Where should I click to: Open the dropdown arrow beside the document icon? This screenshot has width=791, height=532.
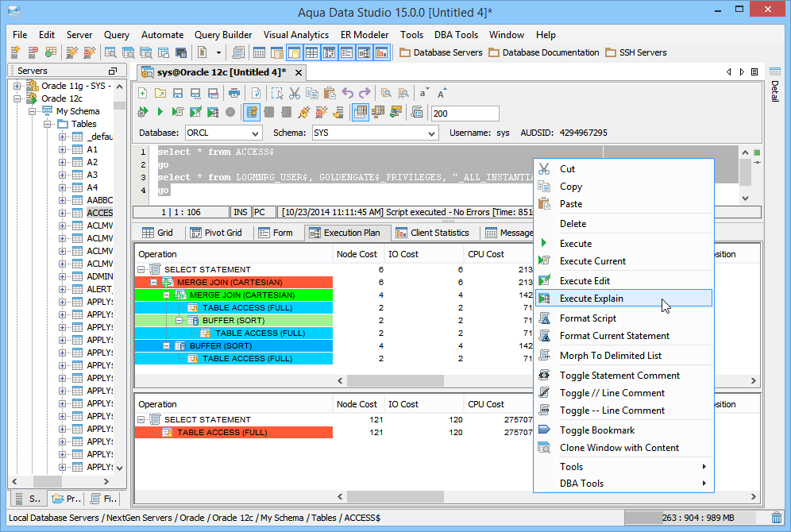(x=218, y=52)
